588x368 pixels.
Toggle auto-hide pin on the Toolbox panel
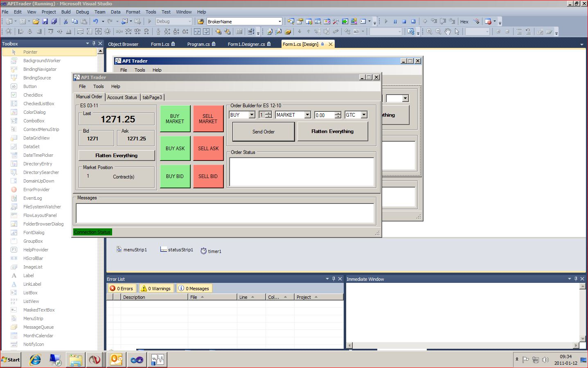[x=94, y=43]
